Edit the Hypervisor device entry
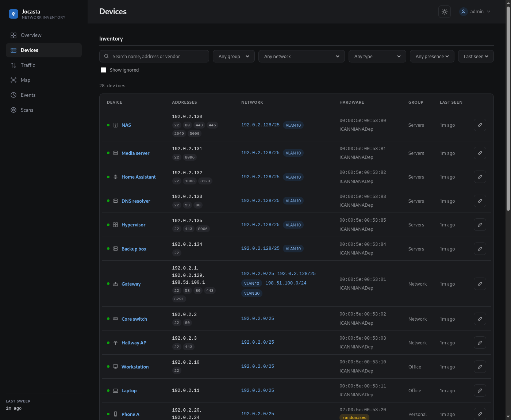This screenshot has width=511, height=420. (x=480, y=225)
